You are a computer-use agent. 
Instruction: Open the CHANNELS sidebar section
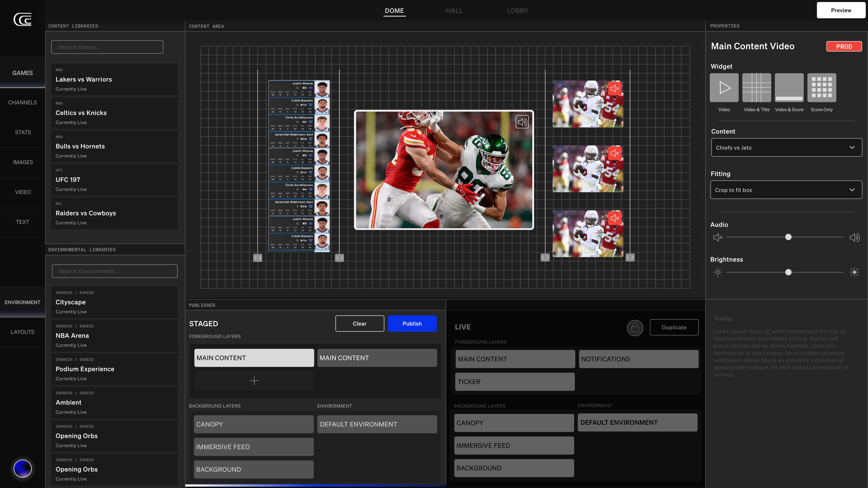point(23,102)
